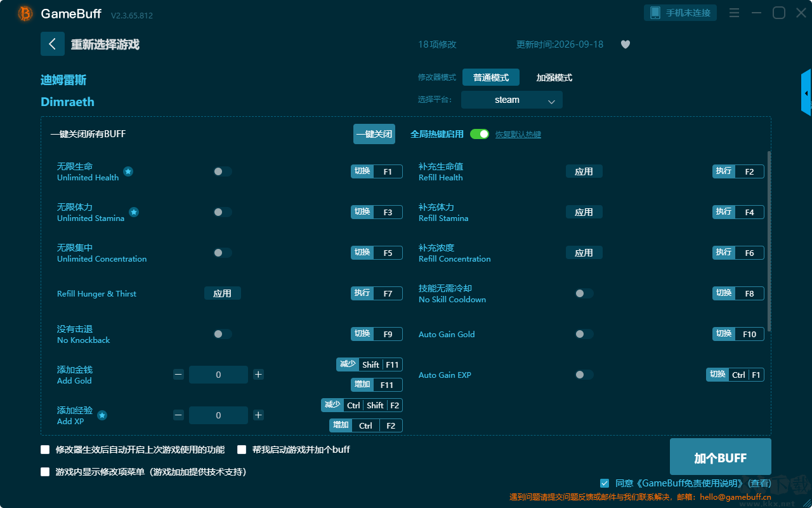Check show in-game modifier menu checkbox
812x508 pixels.
[x=45, y=472]
